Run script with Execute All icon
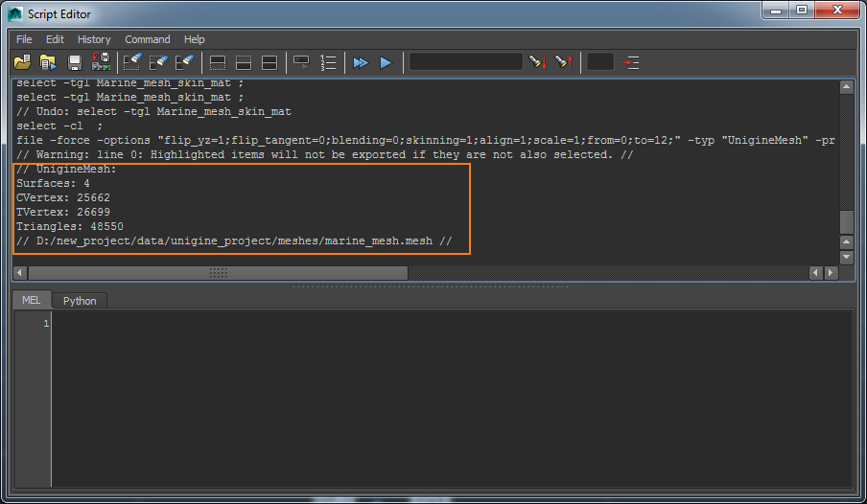 [361, 62]
